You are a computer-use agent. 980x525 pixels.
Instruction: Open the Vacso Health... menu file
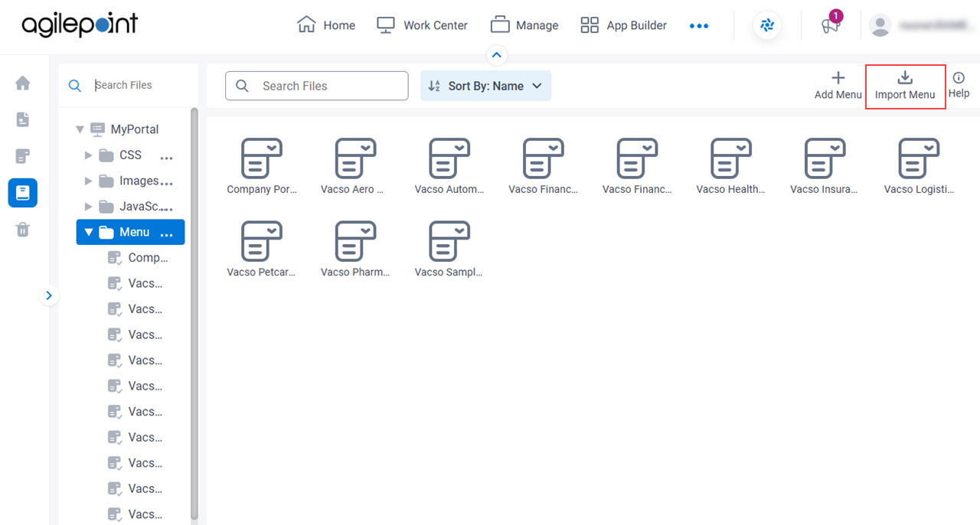coord(731,167)
